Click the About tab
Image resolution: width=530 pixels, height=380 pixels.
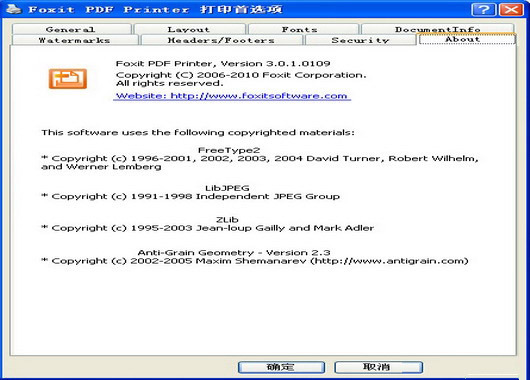(x=467, y=39)
